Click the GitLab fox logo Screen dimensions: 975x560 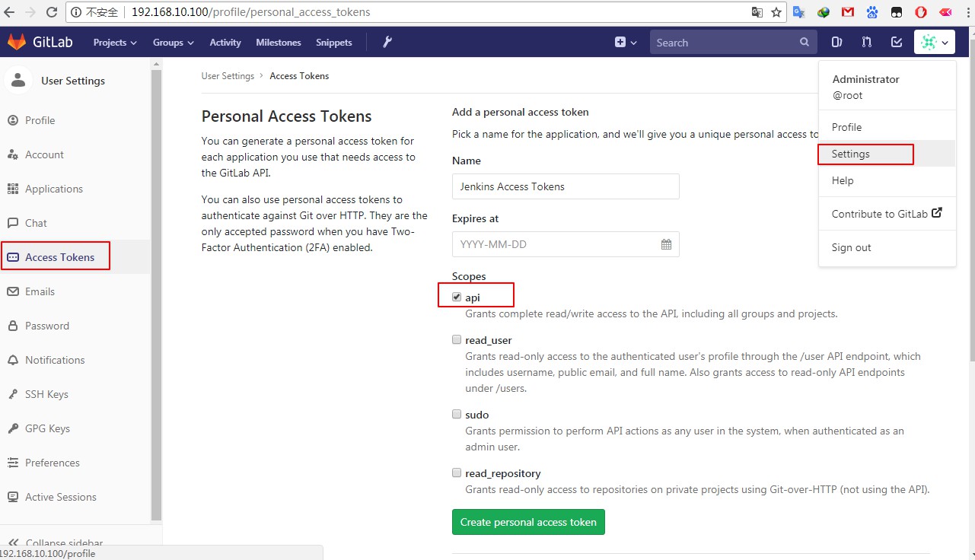coord(17,43)
